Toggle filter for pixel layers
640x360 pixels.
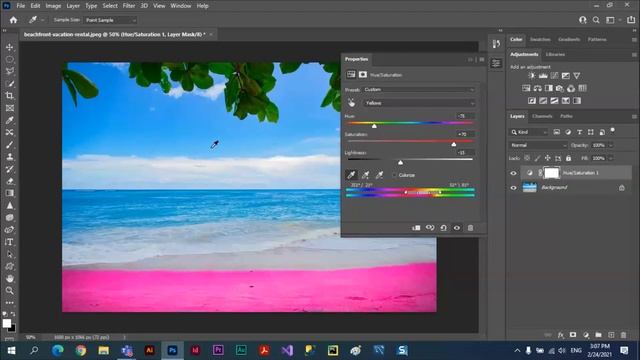point(556,132)
